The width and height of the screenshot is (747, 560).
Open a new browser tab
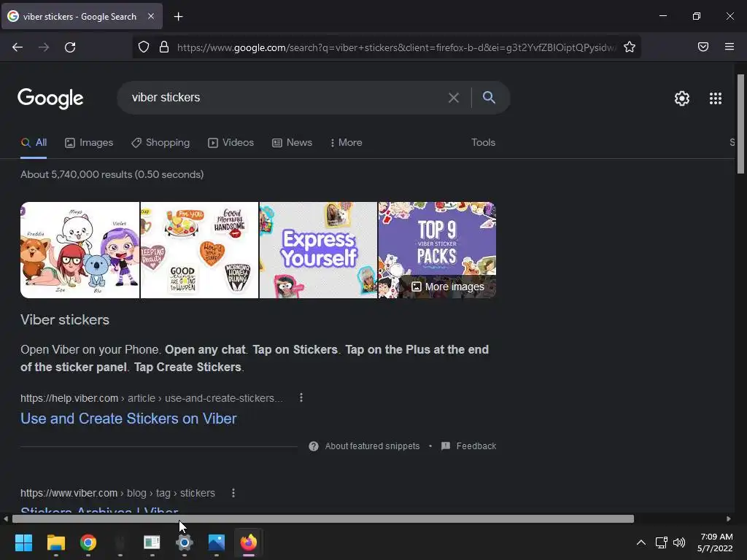[x=178, y=17]
